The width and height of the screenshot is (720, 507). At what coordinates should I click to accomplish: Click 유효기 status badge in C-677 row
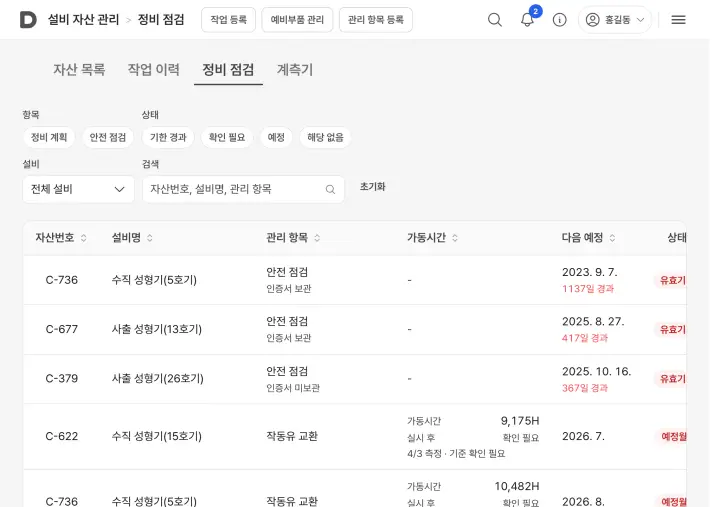[670, 329]
